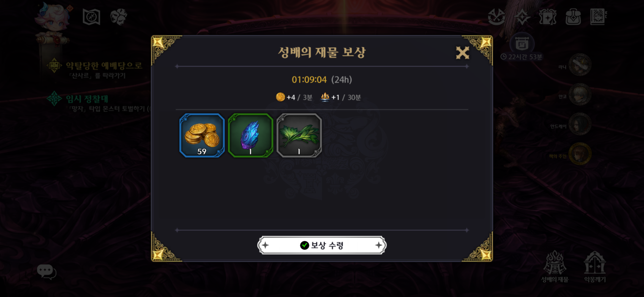Open the theater masks icon

tap(119, 17)
